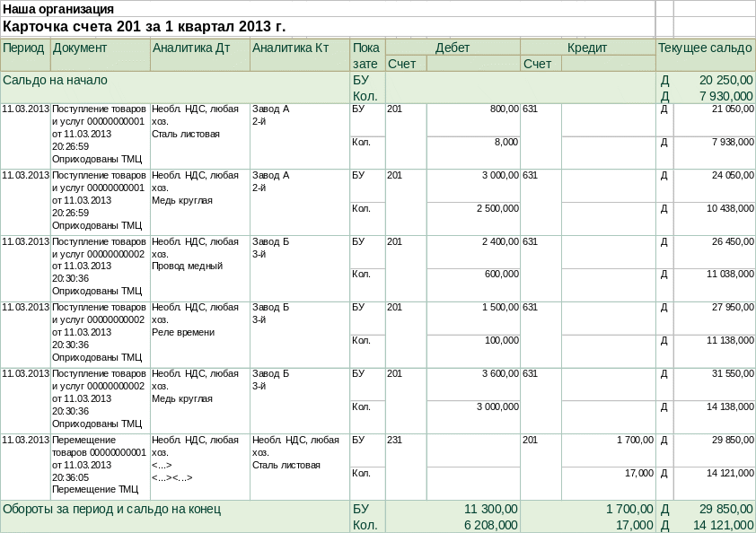
Task: Click the "Счет" subheader under Кредит
Action: 537,64
